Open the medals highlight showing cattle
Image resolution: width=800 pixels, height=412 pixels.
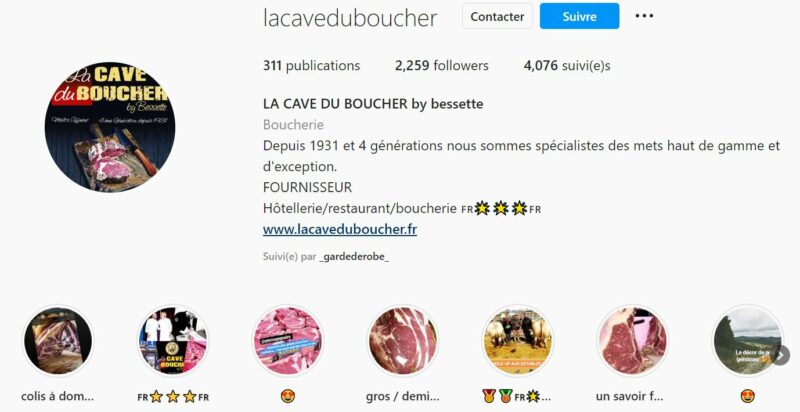pyautogui.click(x=517, y=341)
